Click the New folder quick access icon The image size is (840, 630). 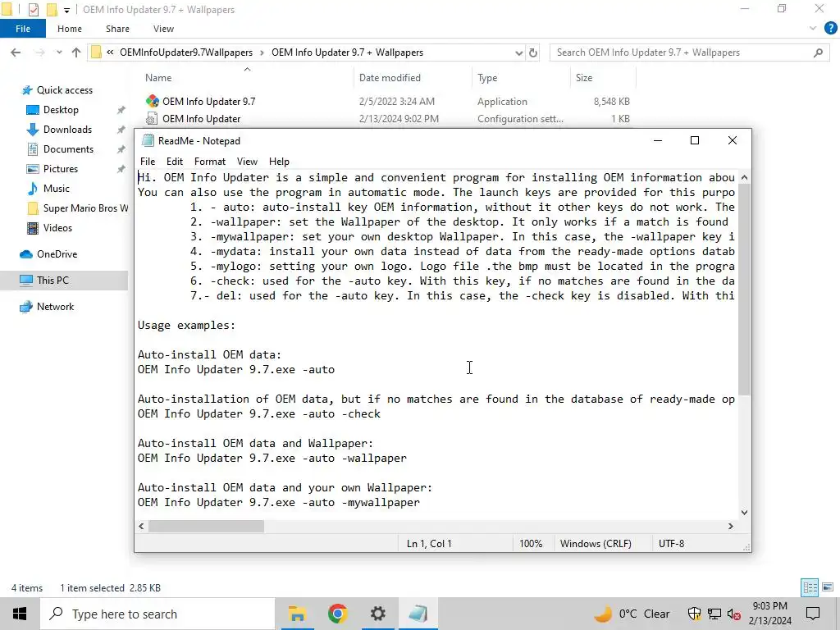[52, 10]
